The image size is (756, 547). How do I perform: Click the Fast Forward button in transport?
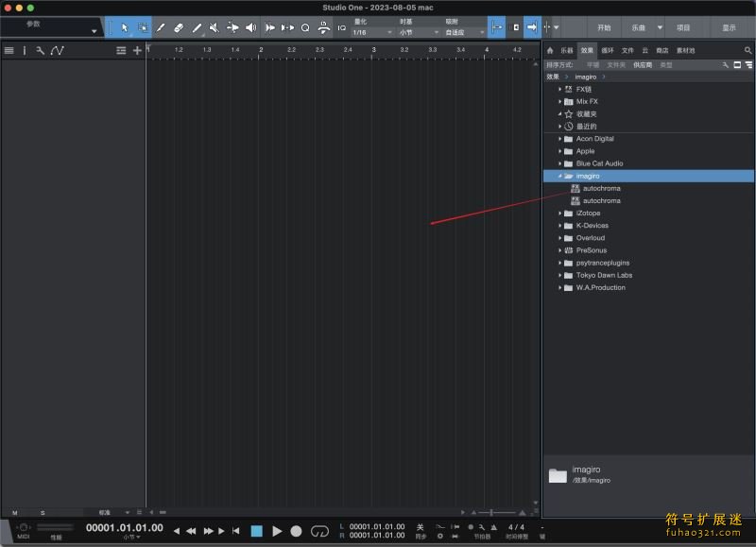point(208,531)
